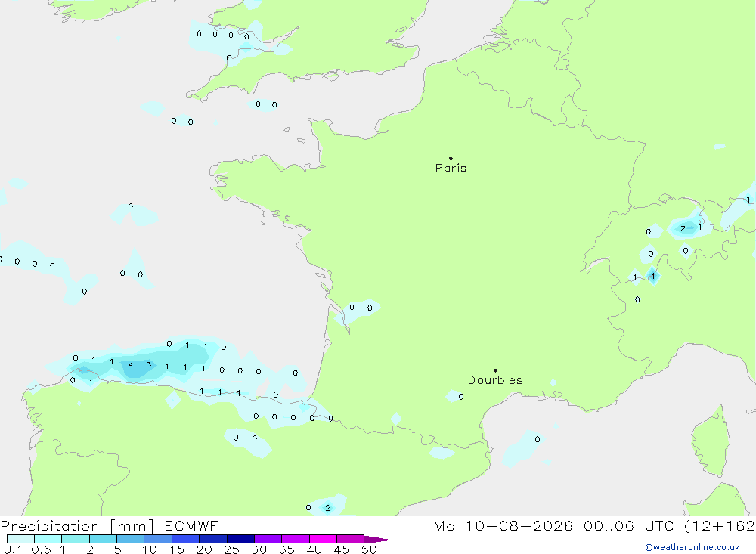Viewport: 756px width, 554px height.
Task: Click the 10–15 mm legend color swatch
Action: click(158, 539)
